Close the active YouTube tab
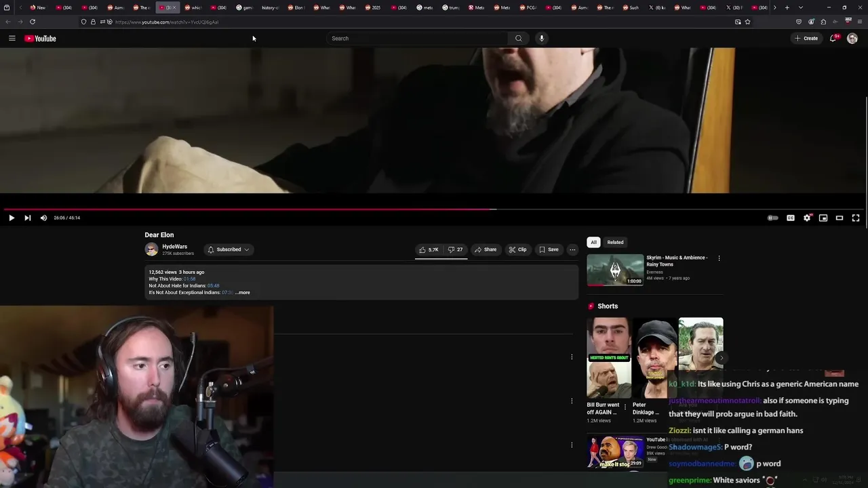 [174, 7]
